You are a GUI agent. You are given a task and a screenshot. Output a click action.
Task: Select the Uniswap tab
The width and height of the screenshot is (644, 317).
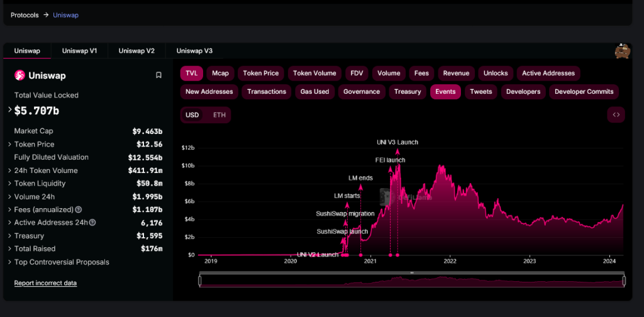27,51
